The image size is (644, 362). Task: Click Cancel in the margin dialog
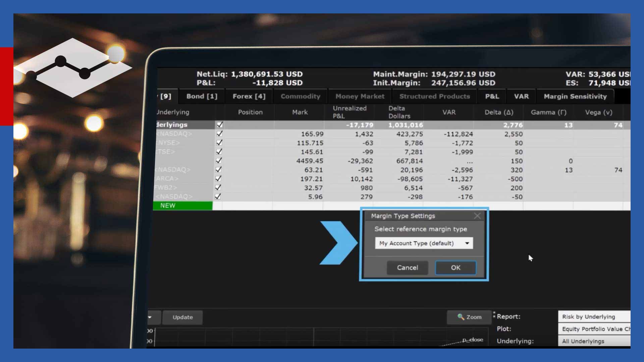pos(407,268)
